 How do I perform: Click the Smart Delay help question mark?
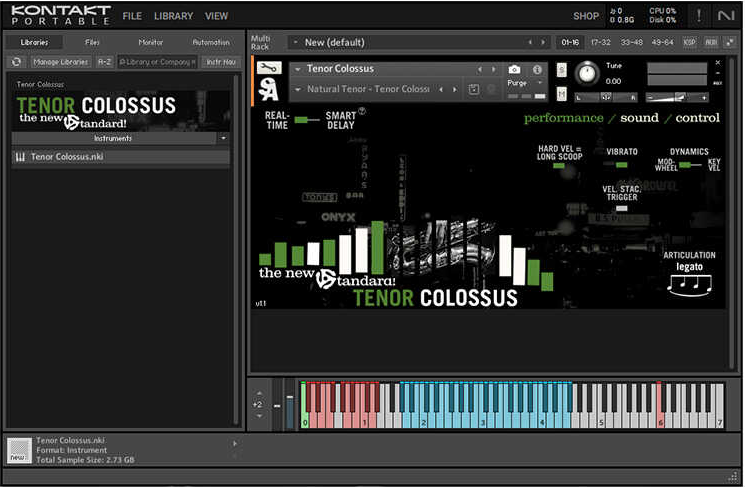pos(362,111)
